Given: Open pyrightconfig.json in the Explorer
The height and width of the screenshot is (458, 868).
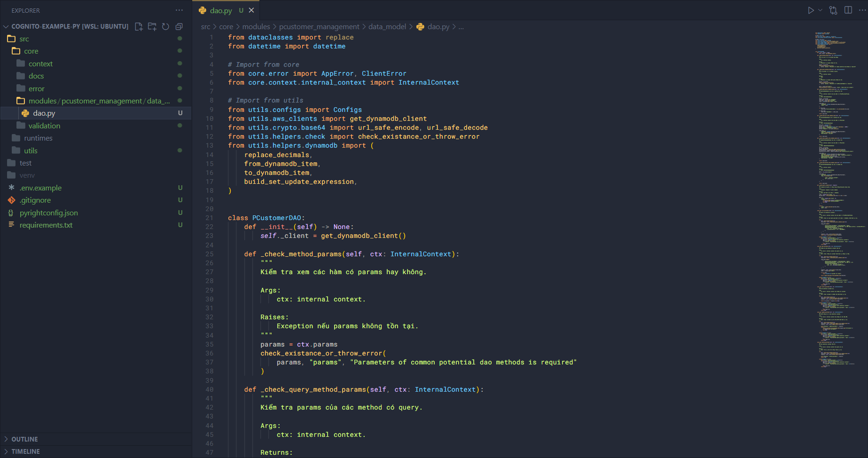Looking at the screenshot, I should (x=48, y=213).
